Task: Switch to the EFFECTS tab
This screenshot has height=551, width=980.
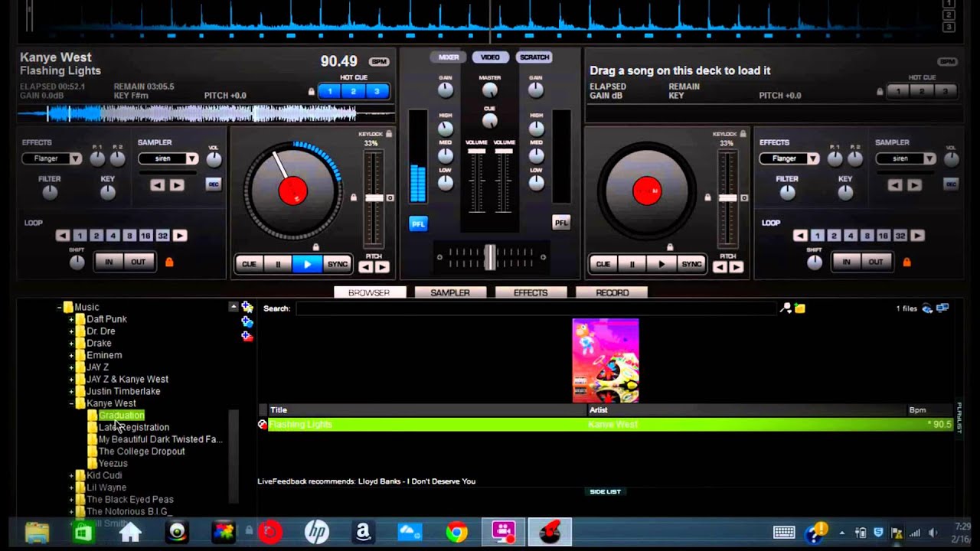Action: click(531, 292)
